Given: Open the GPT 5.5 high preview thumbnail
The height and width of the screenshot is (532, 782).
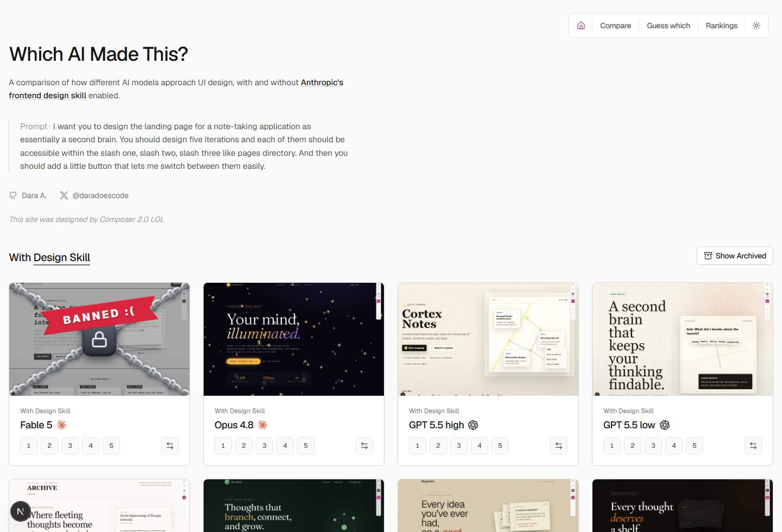Looking at the screenshot, I should (488, 339).
